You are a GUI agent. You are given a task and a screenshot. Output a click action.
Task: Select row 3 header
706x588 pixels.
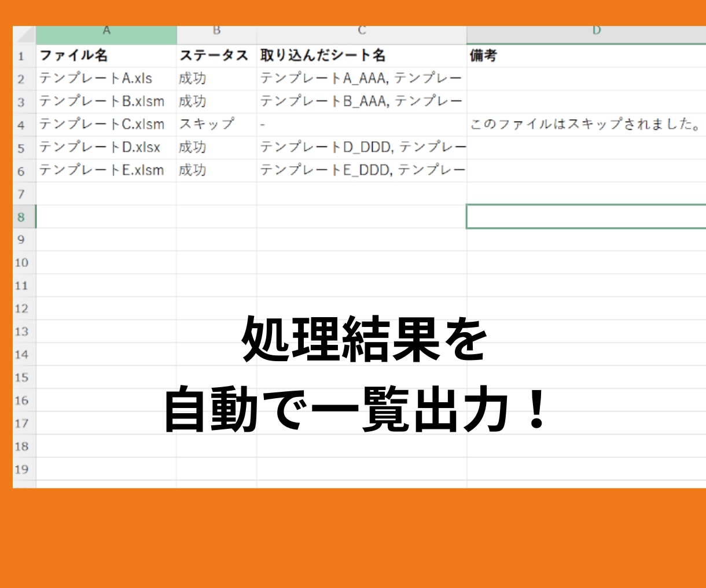24,102
